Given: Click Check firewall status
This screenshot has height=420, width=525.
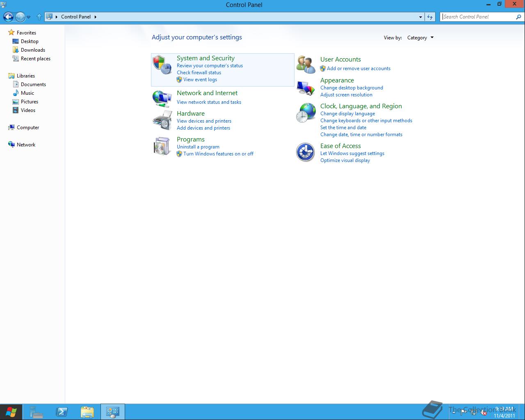Looking at the screenshot, I should (199, 73).
